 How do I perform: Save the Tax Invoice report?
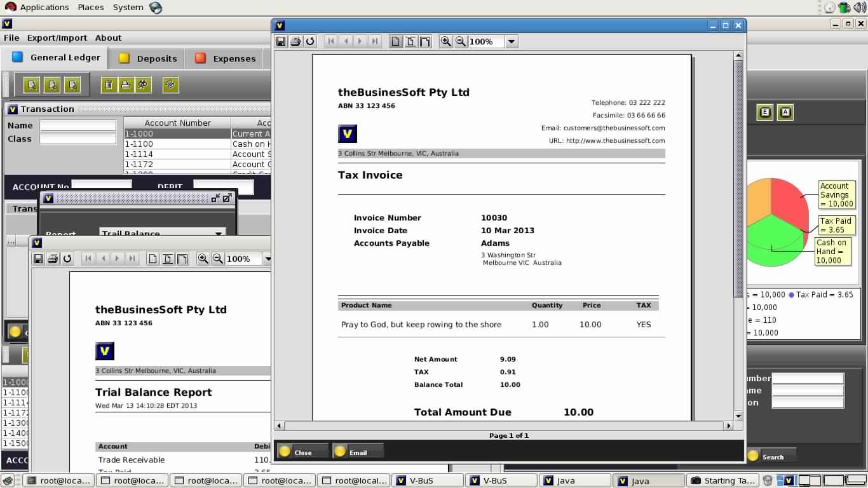(281, 41)
